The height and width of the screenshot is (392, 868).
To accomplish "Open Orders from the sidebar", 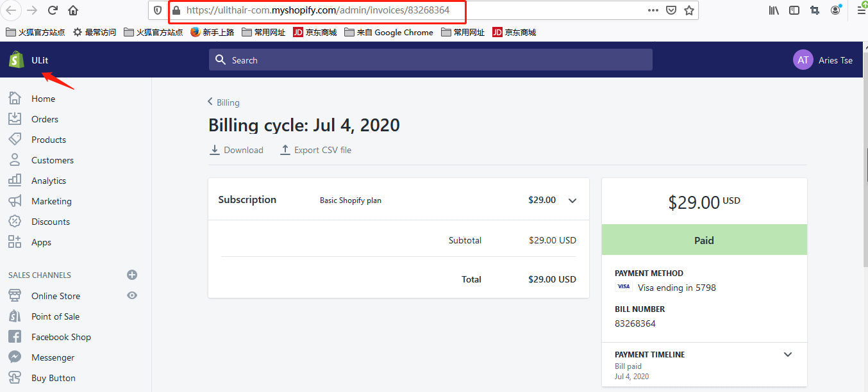I will click(44, 119).
